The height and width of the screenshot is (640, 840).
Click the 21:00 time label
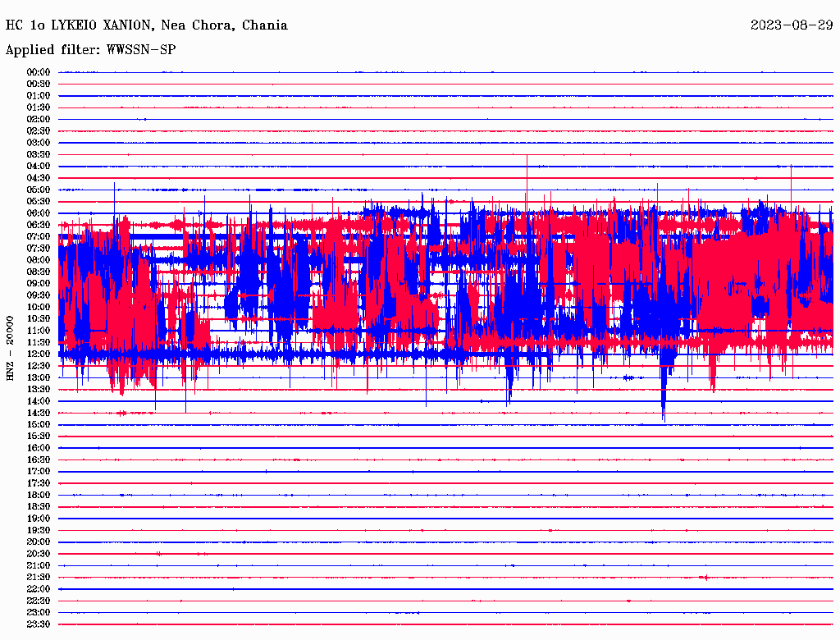click(39, 565)
